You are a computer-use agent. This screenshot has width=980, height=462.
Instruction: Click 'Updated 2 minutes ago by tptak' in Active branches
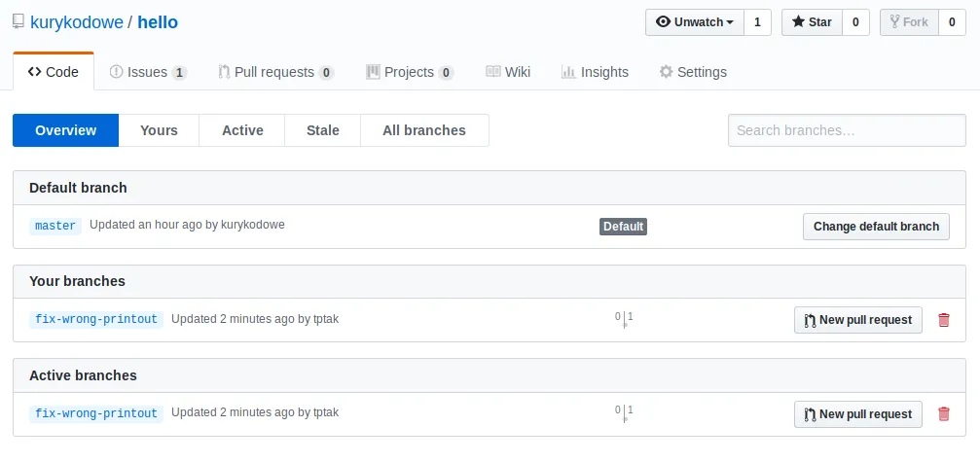pos(255,412)
